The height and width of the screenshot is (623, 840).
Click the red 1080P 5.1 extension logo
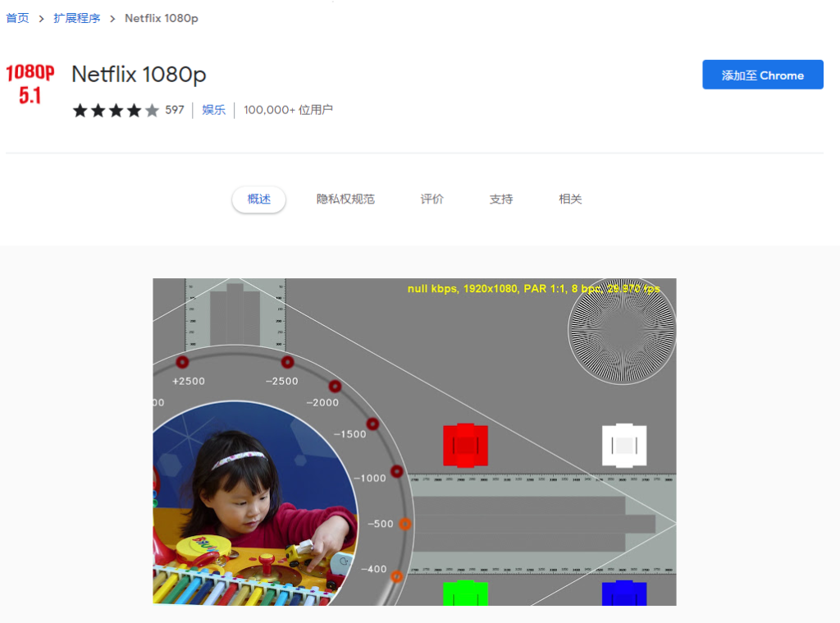click(x=30, y=85)
